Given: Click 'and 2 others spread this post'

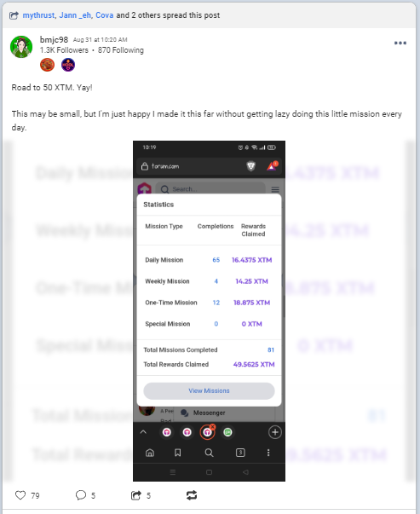Looking at the screenshot, I should (x=168, y=15).
